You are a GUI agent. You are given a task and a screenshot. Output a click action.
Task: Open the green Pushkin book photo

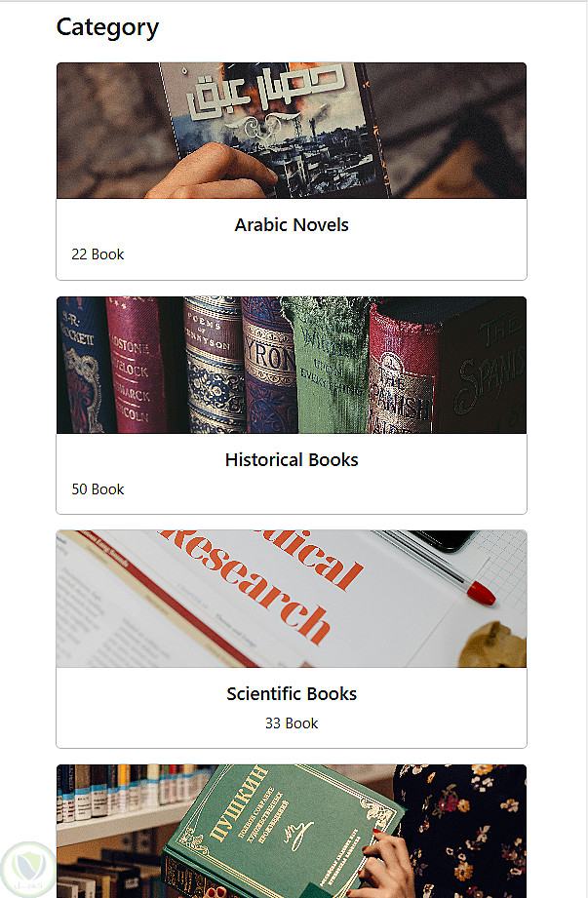coord(292,831)
